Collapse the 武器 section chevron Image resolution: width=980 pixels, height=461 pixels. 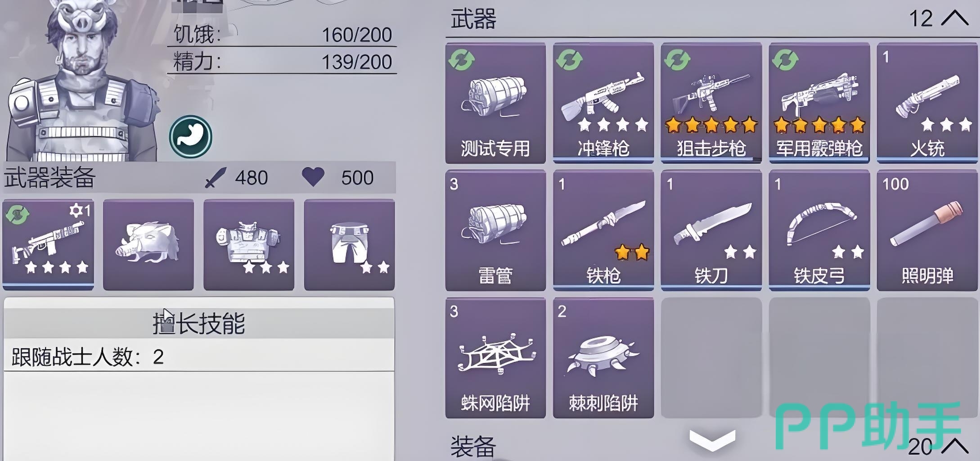[x=955, y=18]
